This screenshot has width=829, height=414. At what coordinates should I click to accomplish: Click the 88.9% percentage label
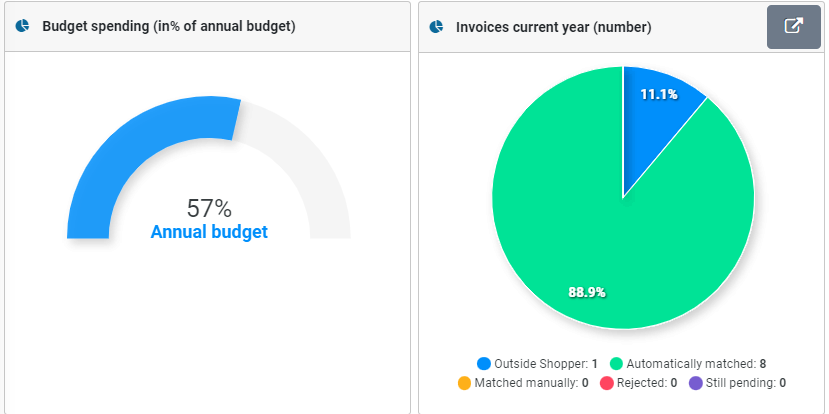pos(587,292)
